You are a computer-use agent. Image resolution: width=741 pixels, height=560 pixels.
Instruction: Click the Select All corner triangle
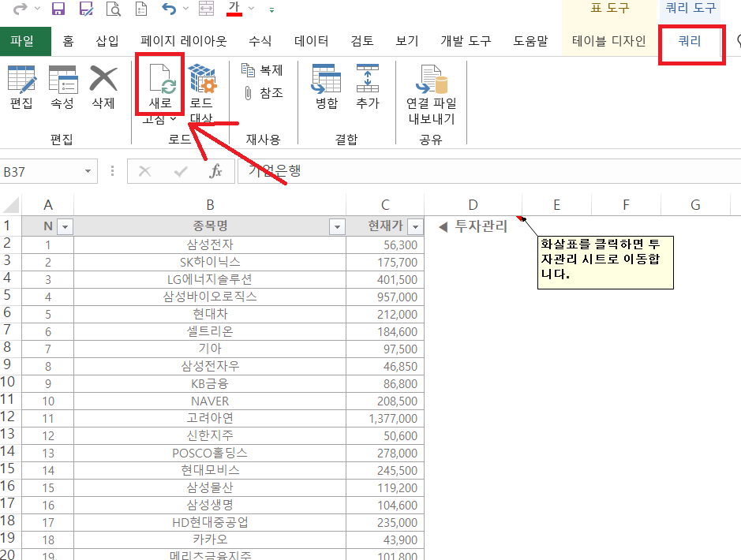[10, 205]
